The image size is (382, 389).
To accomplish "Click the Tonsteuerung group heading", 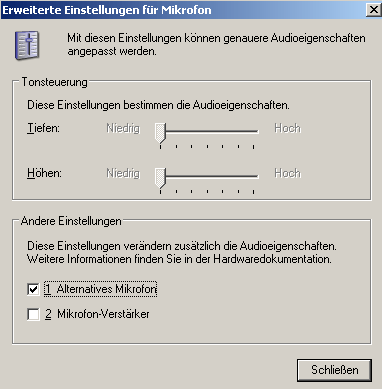I will click(55, 82).
